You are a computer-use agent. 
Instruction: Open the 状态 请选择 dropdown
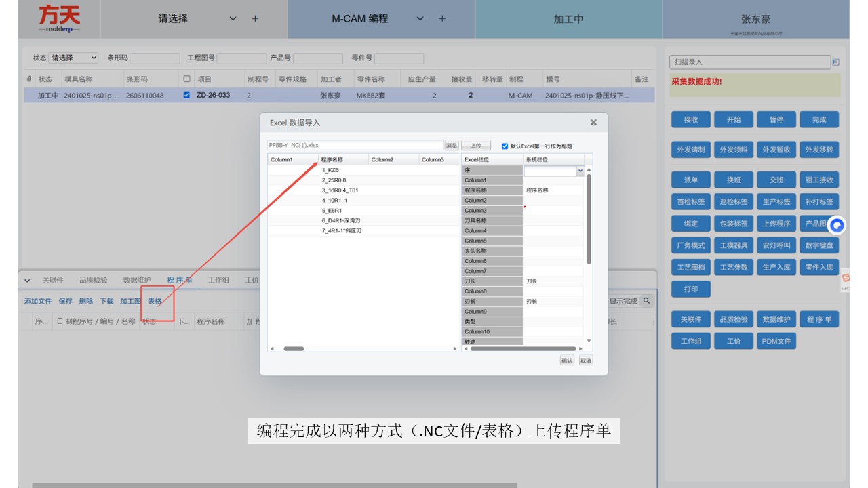click(74, 58)
